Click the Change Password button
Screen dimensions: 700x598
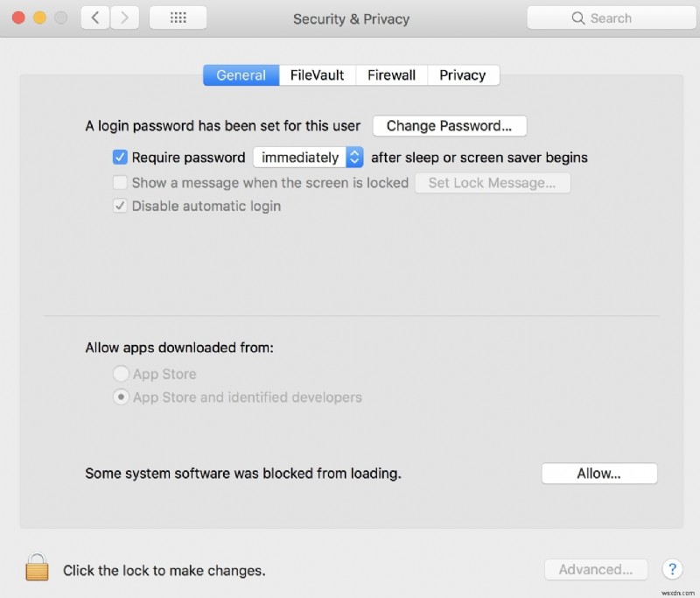[449, 125]
